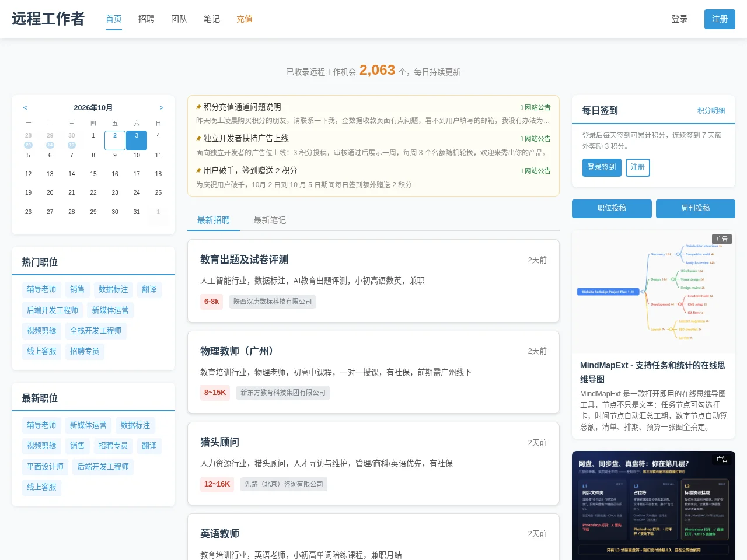Screen dimensions: 747x560
Task: Advance calendar to next month
Action: pyautogui.click(x=162, y=108)
